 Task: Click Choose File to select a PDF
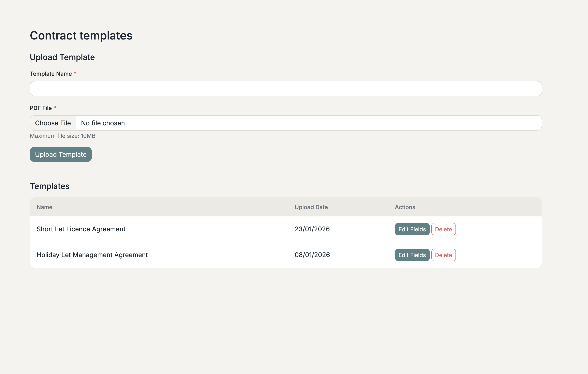53,123
